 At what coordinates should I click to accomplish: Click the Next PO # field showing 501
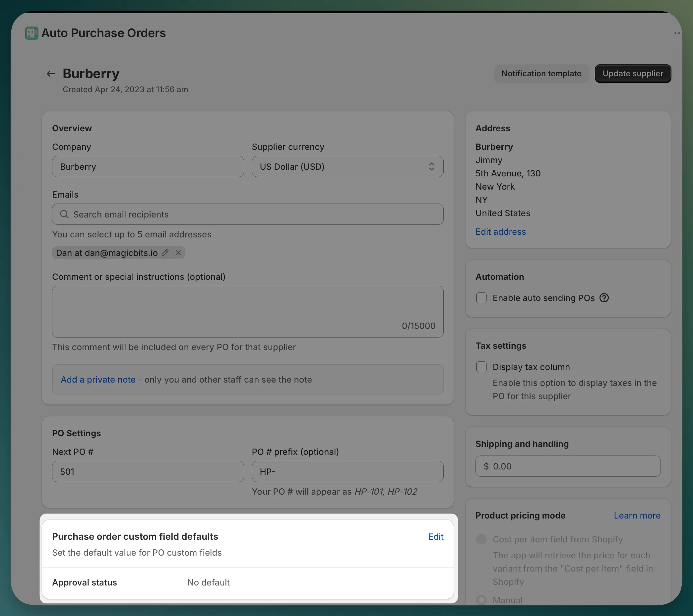tap(148, 471)
